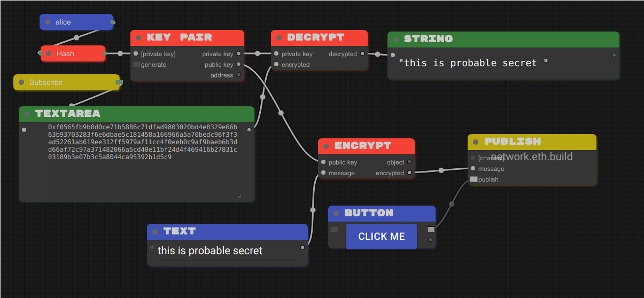Viewport: 644px width, 298px height.
Task: Collapse the ENCRYPT node using its title dot
Action: [x=326, y=146]
